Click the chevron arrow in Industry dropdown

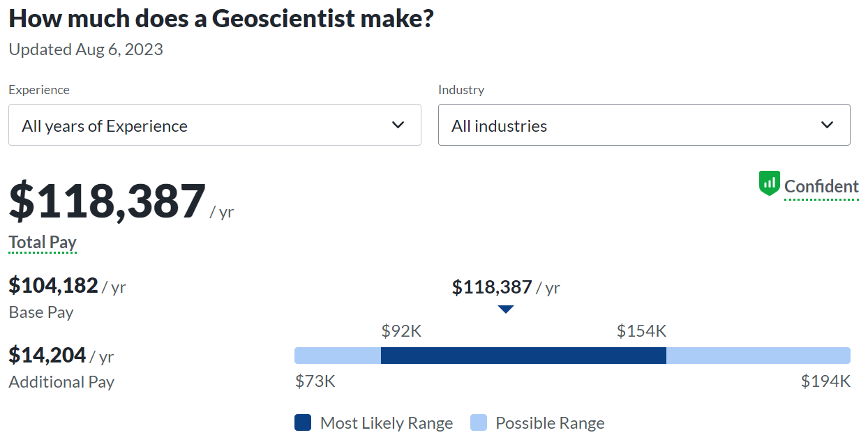pos(827,125)
